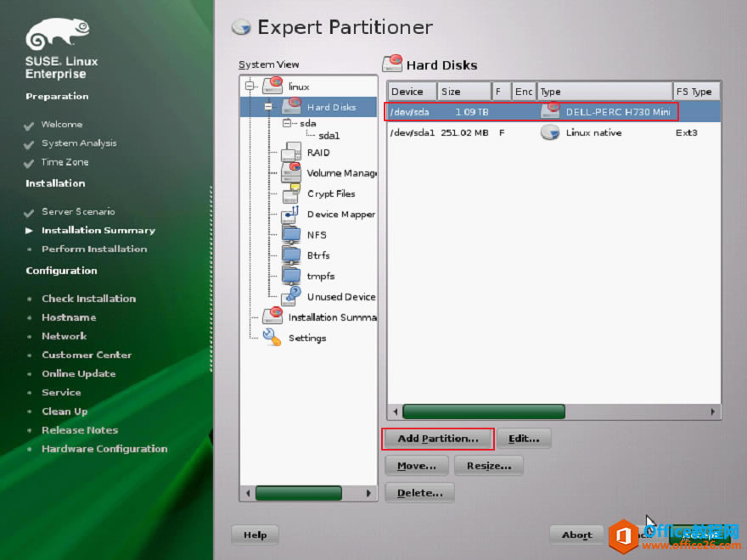
Task: Click the System View horizontal scrollbar thumb
Action: pos(299,493)
